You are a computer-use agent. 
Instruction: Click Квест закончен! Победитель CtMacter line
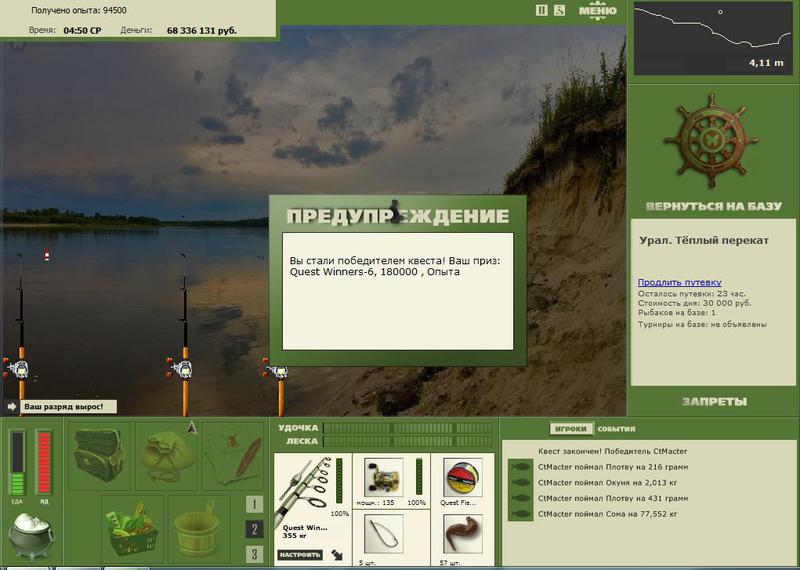click(x=612, y=451)
